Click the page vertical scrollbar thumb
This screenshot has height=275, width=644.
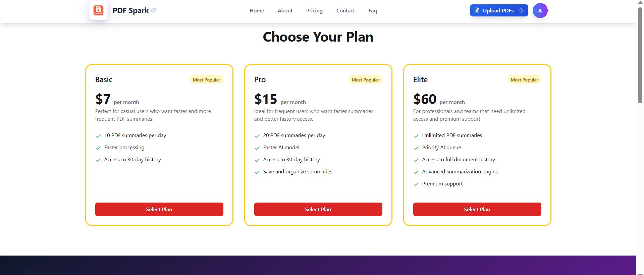point(640,55)
